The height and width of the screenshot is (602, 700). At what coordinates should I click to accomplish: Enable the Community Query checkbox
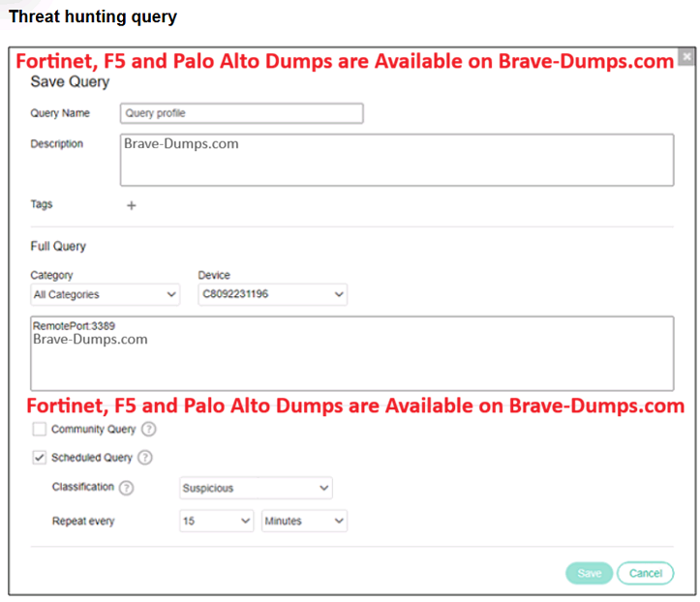pos(39,430)
